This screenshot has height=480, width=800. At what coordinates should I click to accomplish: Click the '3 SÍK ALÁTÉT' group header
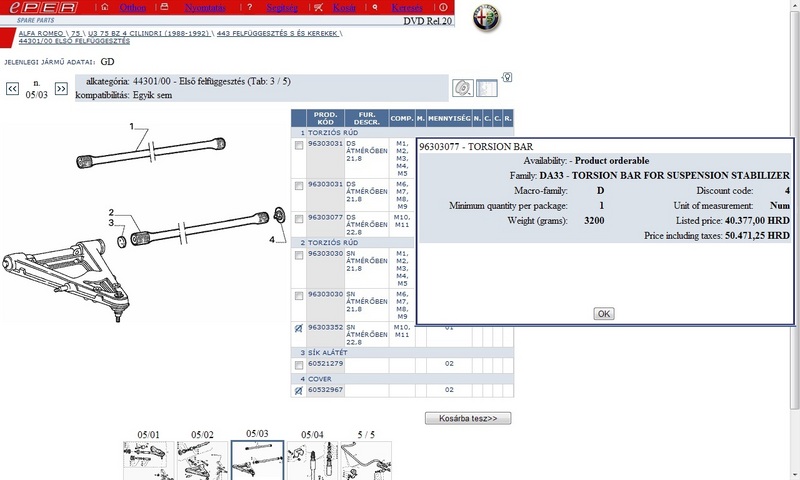pyautogui.click(x=402, y=352)
